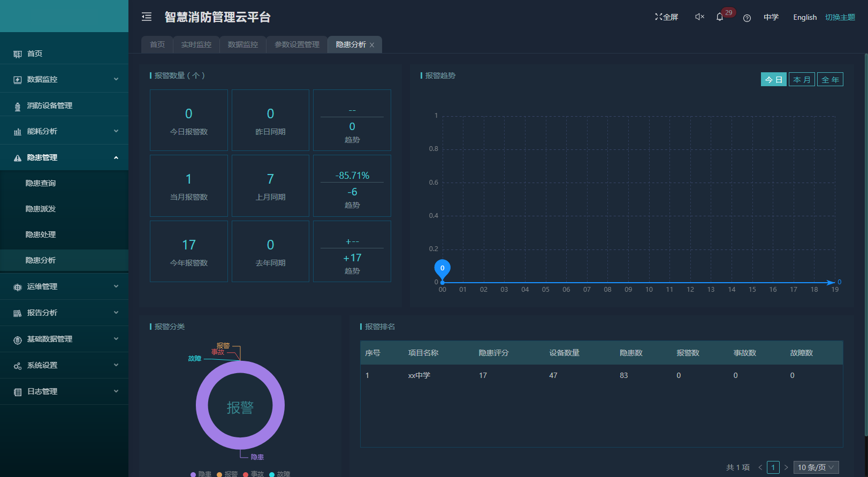The height and width of the screenshot is (477, 868).
Task: Click the 设备数量 column header
Action: pyautogui.click(x=565, y=353)
